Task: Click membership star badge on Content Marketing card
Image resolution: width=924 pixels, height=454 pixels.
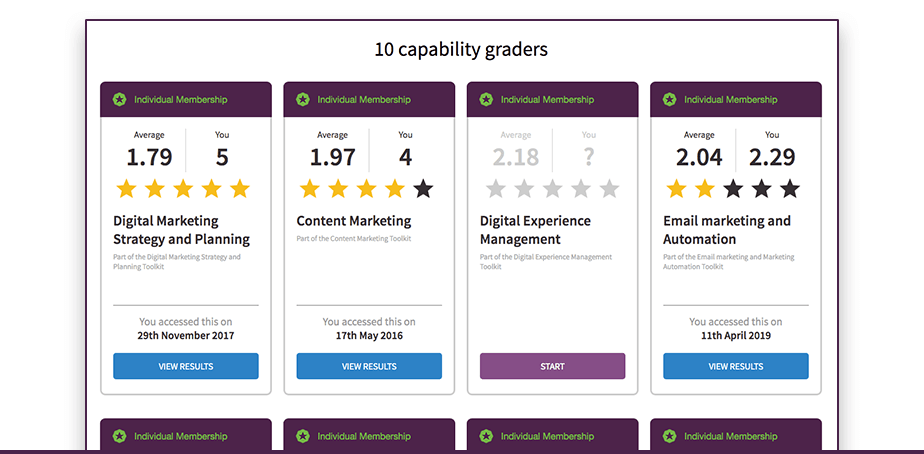Action: 303,99
